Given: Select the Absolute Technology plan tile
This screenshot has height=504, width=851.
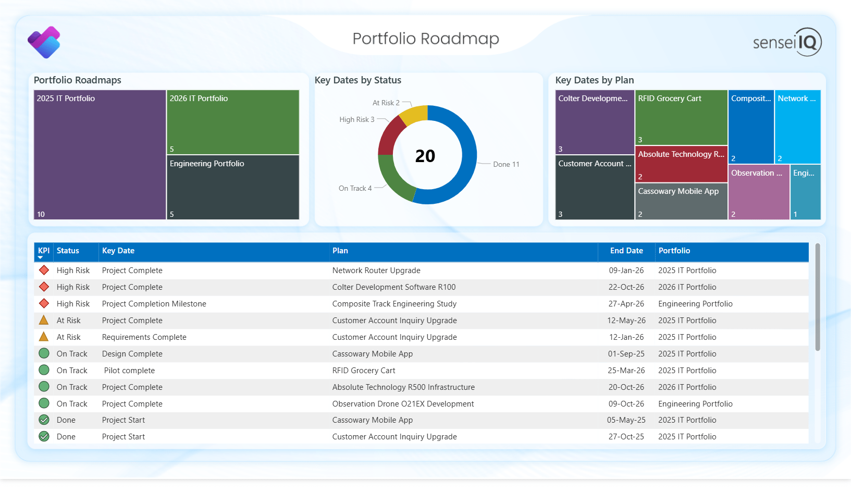Looking at the screenshot, I should [x=681, y=164].
